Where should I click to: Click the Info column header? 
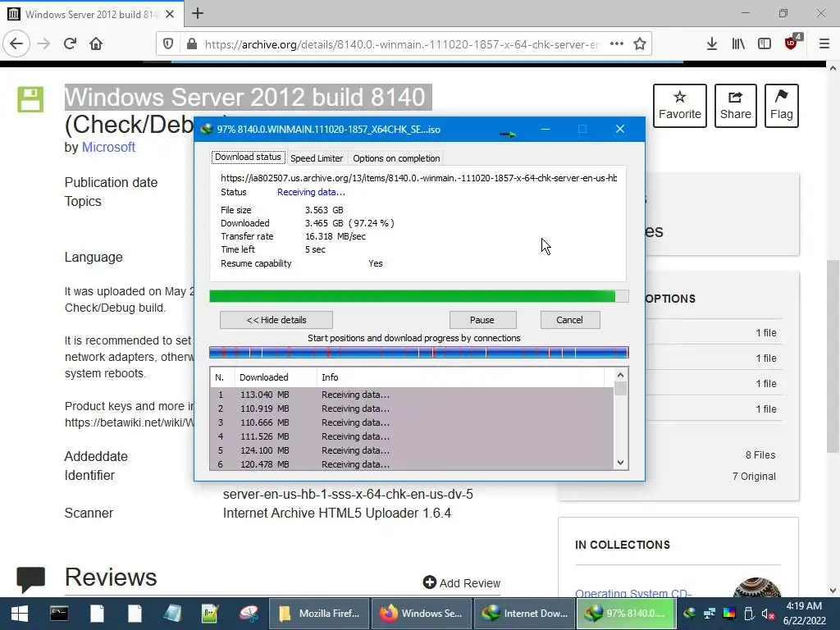click(x=460, y=377)
